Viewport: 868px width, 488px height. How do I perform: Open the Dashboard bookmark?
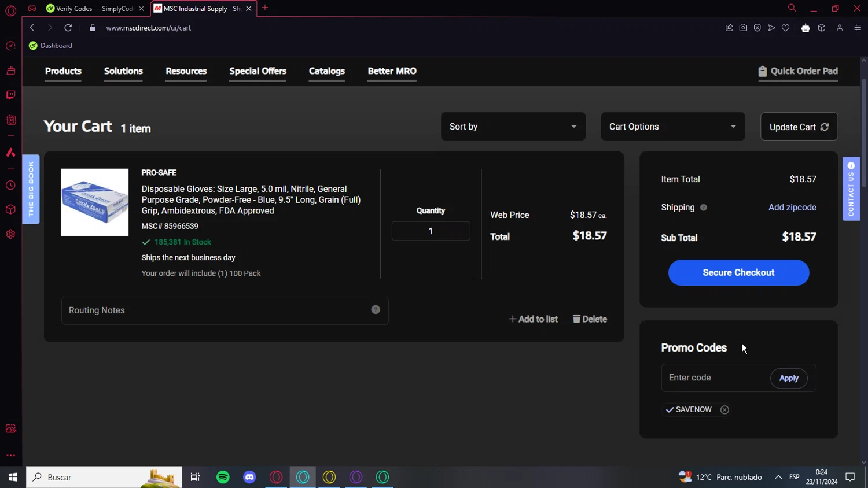(x=50, y=46)
